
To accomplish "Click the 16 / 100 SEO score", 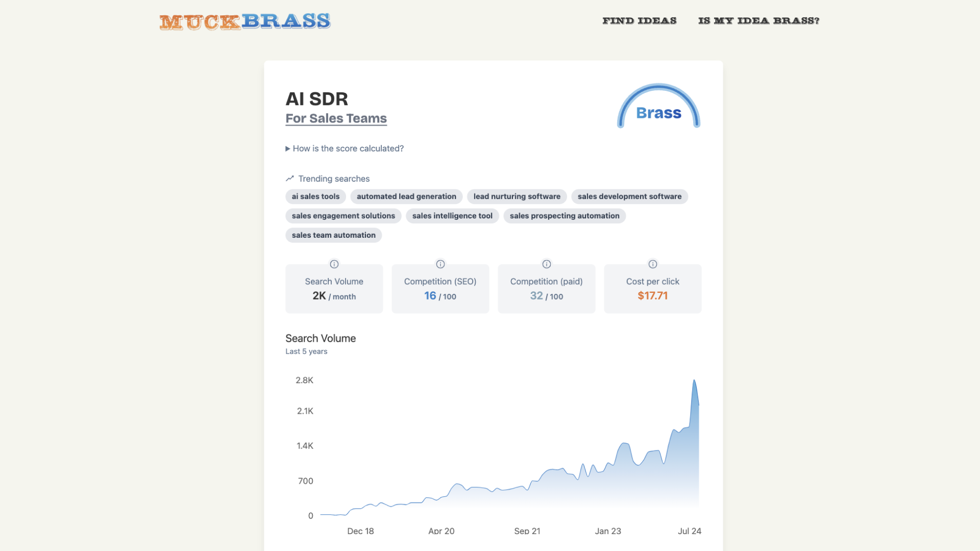I will click(440, 296).
